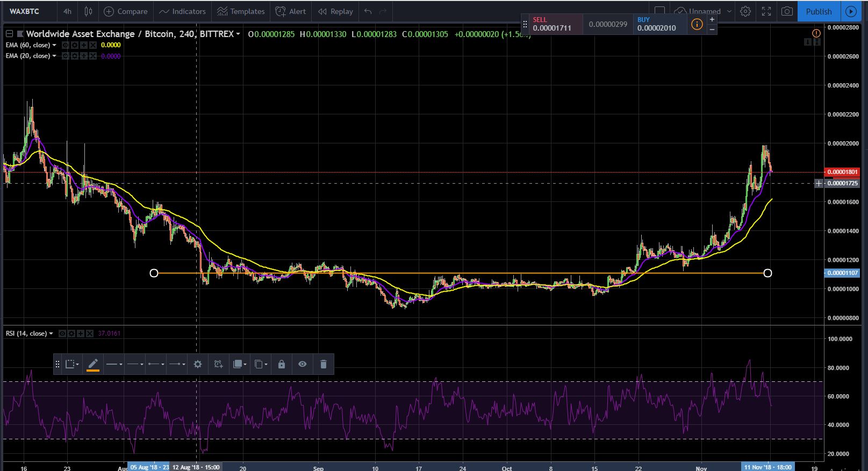Image resolution: width=868 pixels, height=471 pixels.
Task: Add alert on drawing with alarm-clock icon
Action: [218, 364]
